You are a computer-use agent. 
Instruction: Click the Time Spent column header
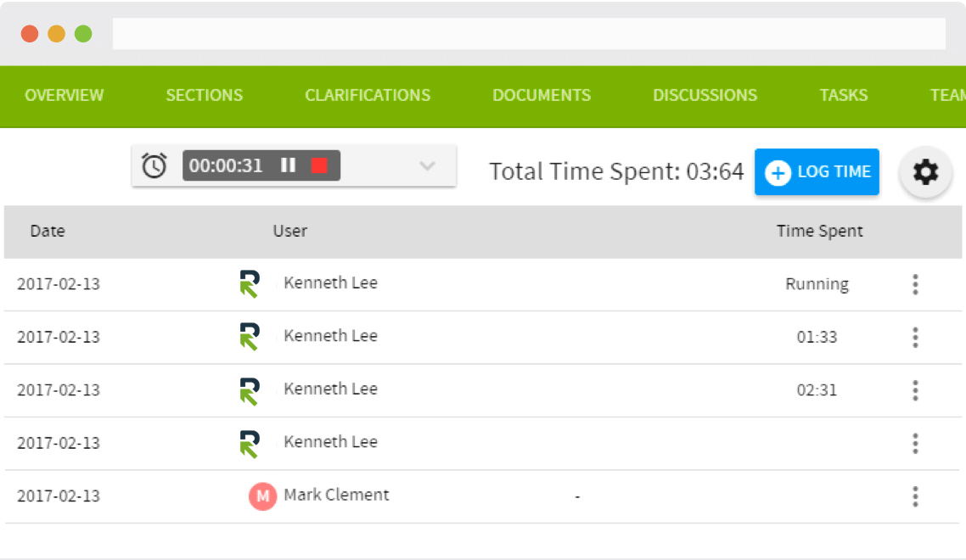(x=819, y=231)
